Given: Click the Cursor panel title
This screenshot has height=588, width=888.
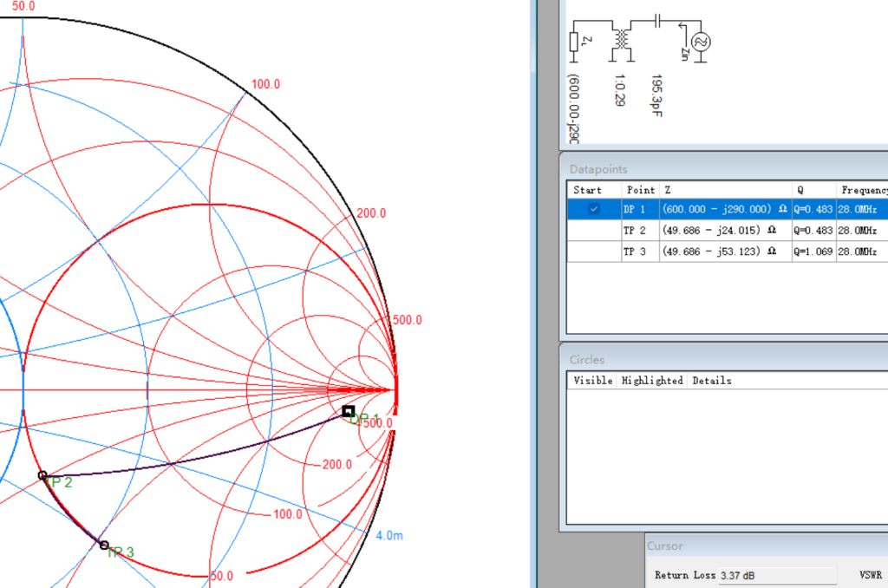Looking at the screenshot, I should click(665, 546).
